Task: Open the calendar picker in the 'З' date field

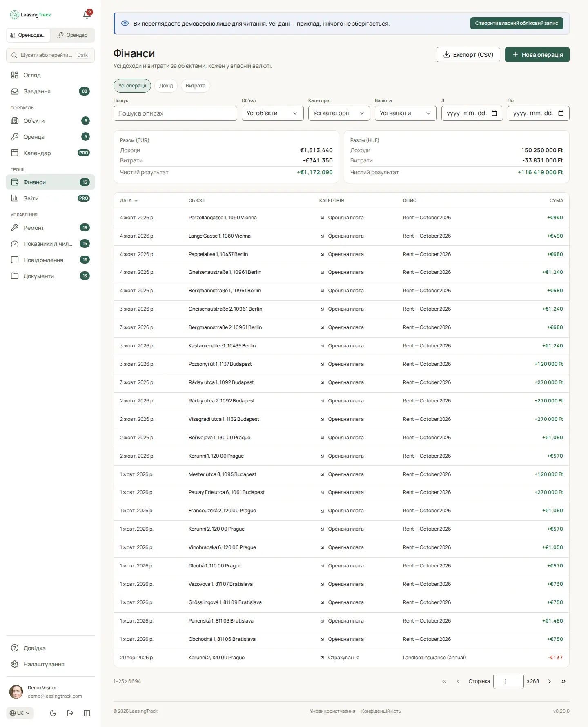Action: [494, 113]
